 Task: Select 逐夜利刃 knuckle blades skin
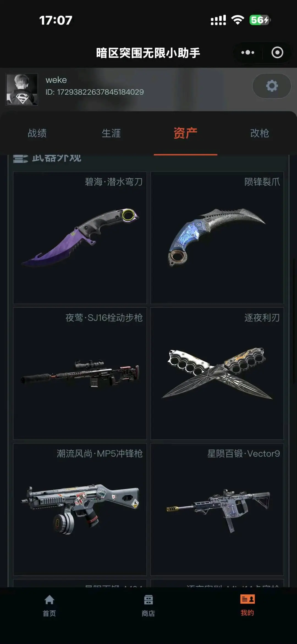pyautogui.click(x=217, y=374)
